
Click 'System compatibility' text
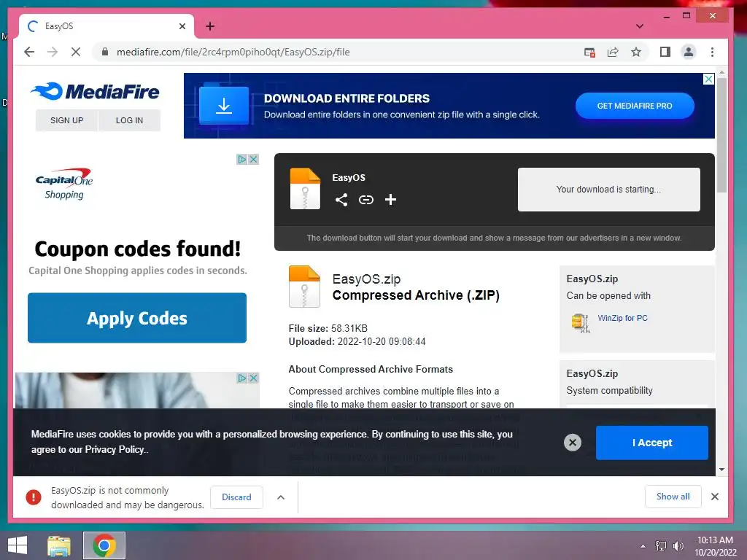tap(609, 391)
